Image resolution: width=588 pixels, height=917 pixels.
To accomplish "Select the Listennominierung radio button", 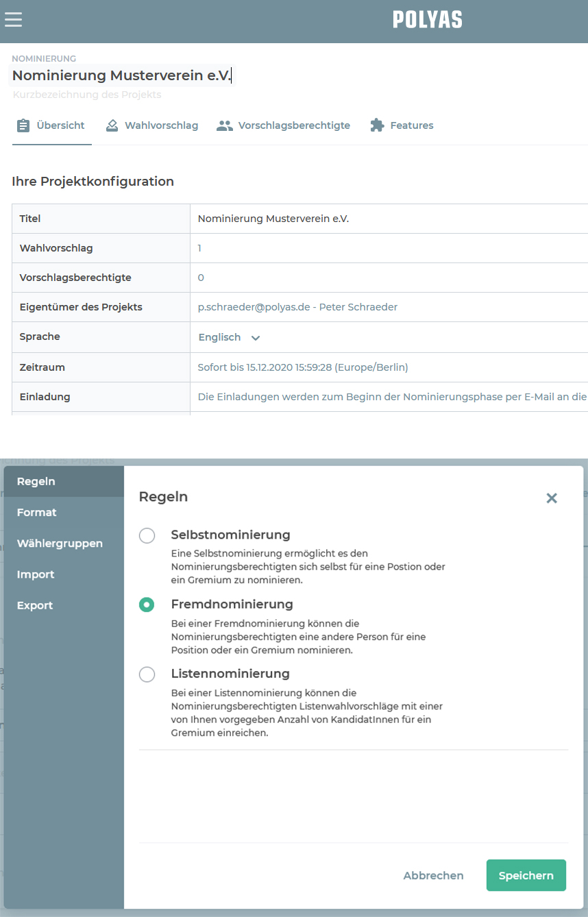I will (147, 674).
